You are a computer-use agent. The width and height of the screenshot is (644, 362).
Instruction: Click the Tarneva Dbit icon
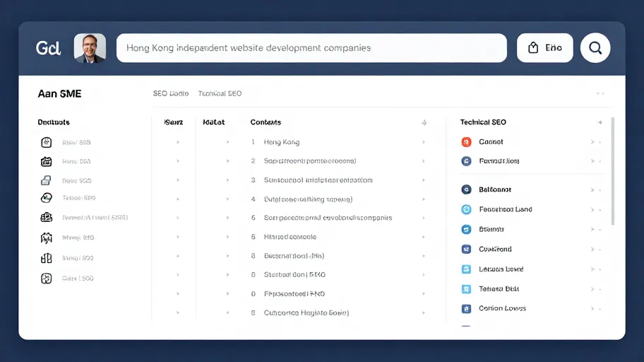(x=466, y=288)
